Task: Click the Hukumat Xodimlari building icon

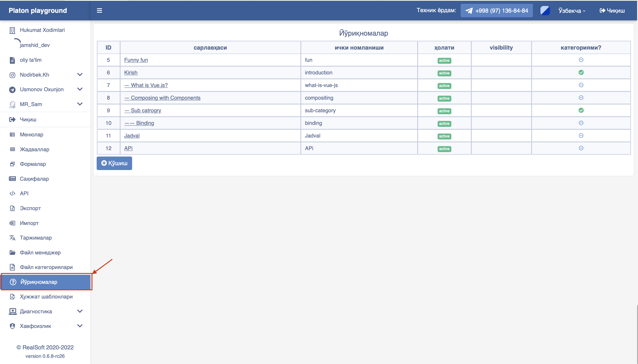Action: click(x=12, y=30)
